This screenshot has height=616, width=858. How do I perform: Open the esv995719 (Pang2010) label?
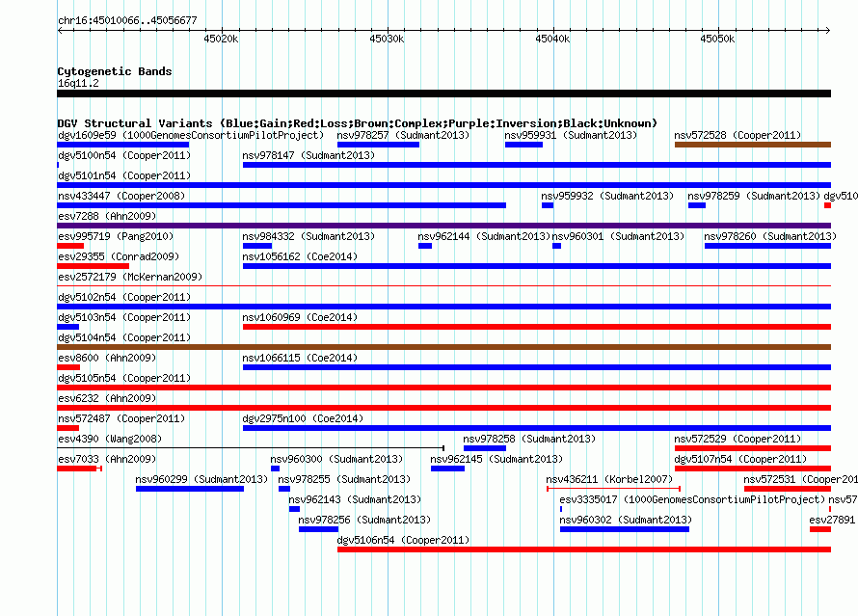click(x=116, y=236)
